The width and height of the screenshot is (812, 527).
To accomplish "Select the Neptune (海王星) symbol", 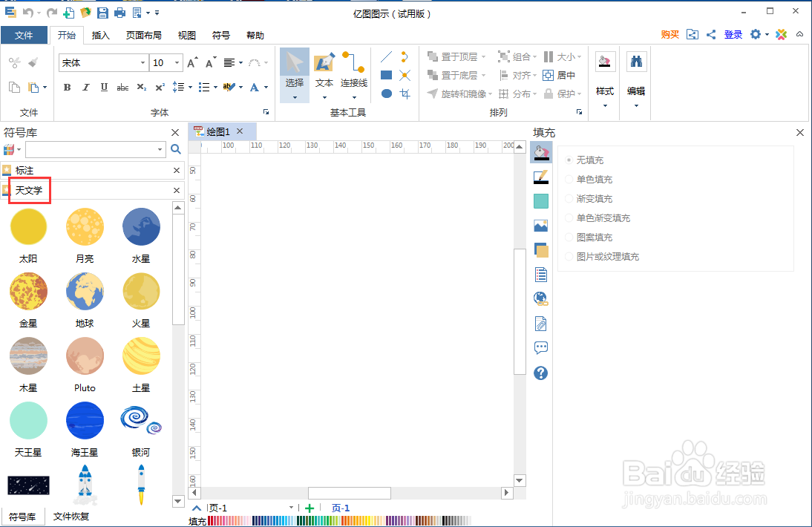I will point(85,420).
